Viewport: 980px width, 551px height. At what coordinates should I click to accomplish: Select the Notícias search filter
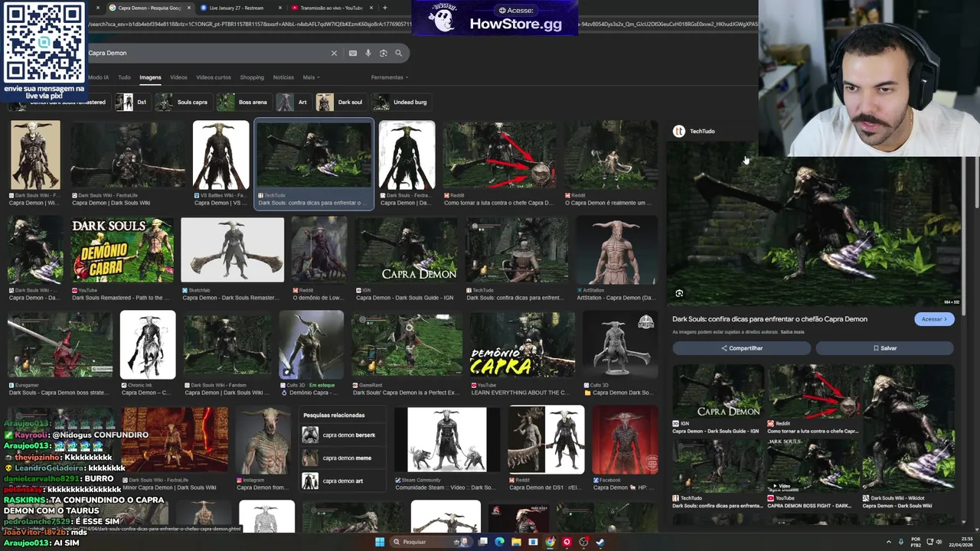click(x=283, y=77)
